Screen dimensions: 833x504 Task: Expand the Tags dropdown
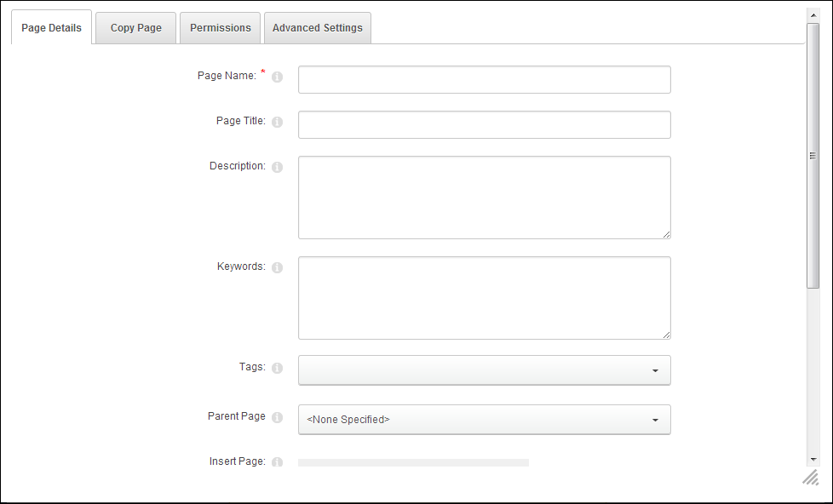(x=485, y=370)
